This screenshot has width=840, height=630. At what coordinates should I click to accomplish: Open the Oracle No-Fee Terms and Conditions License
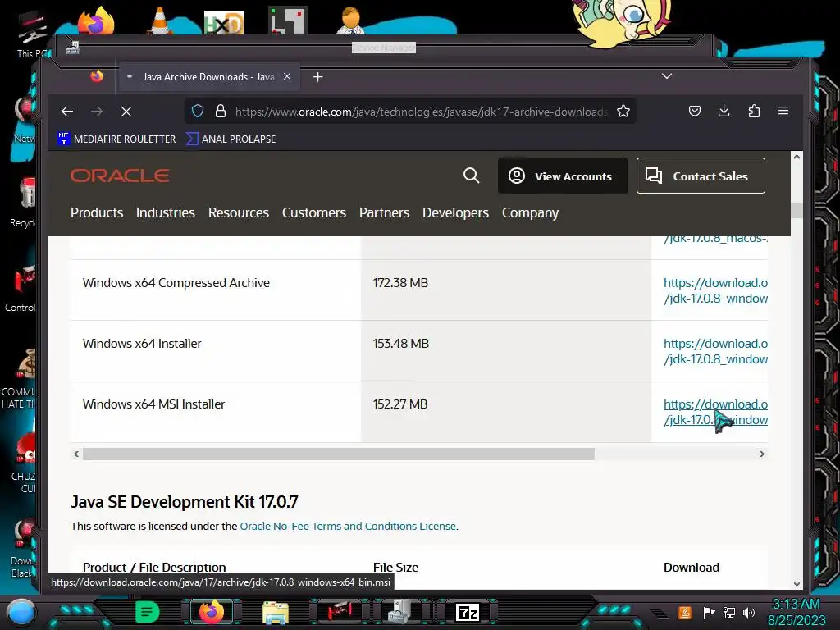tap(348, 526)
